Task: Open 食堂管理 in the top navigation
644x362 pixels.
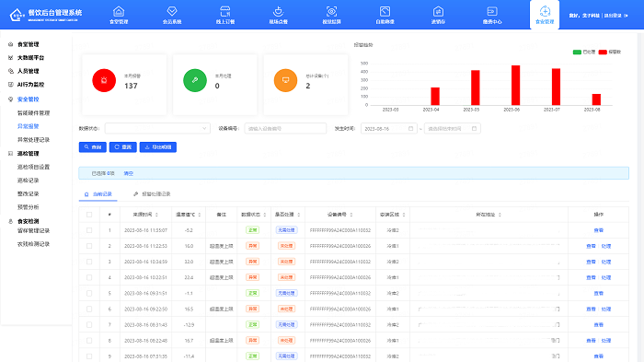Action: point(119,16)
